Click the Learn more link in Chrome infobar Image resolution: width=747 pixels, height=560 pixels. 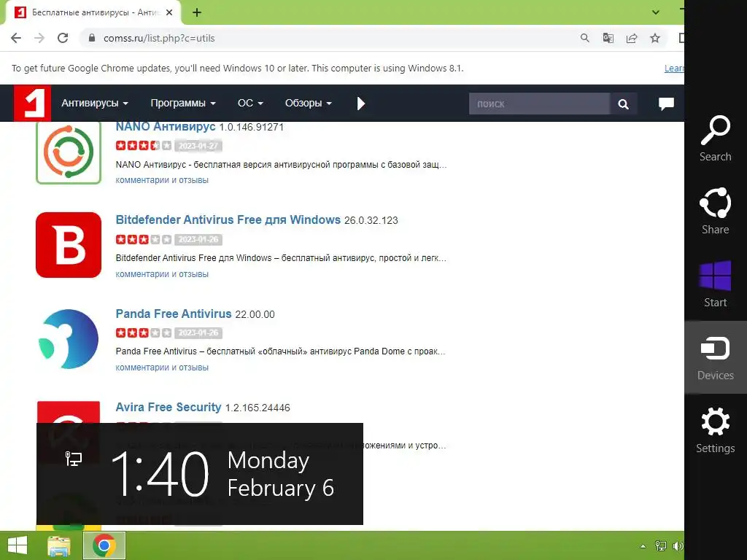pos(674,68)
